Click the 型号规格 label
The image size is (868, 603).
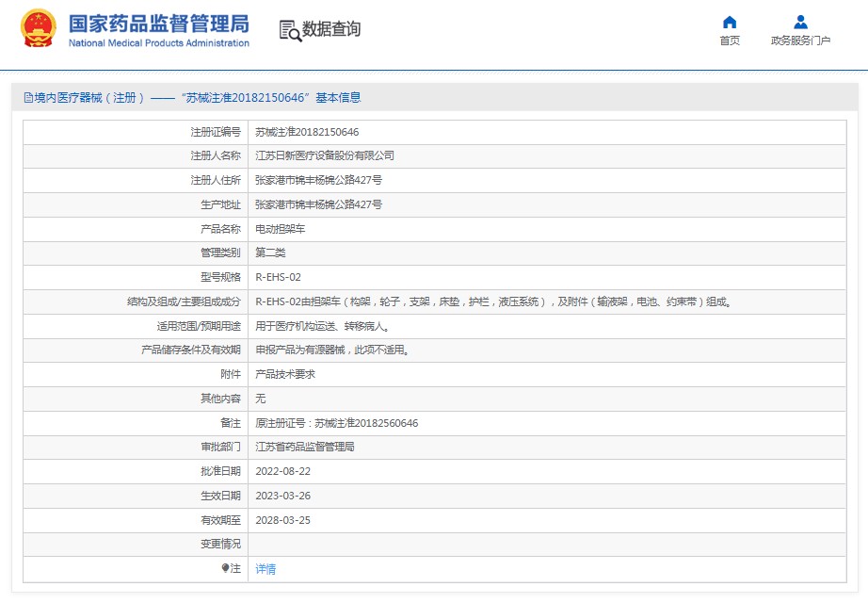(220, 277)
